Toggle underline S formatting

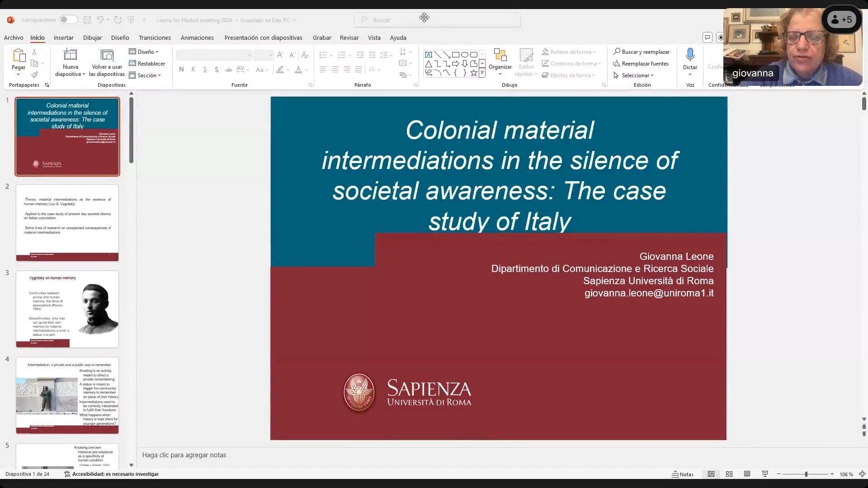[205, 70]
